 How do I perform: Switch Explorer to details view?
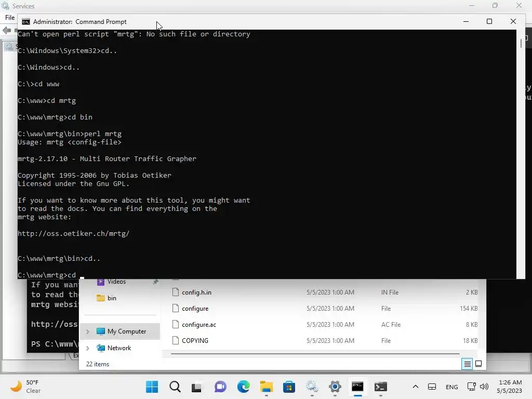pos(467,364)
